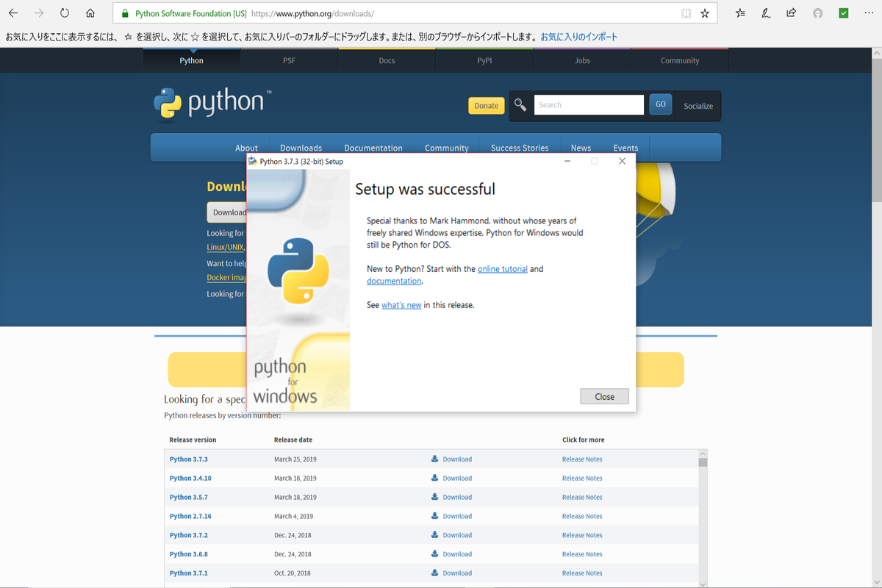
Task: Open the Favorites hub icon
Action: (x=740, y=13)
